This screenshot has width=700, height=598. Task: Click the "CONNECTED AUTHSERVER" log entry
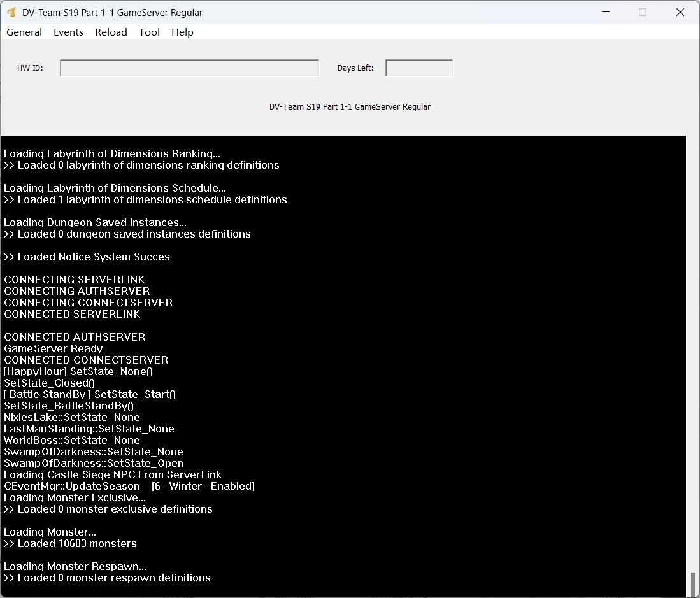(x=75, y=337)
